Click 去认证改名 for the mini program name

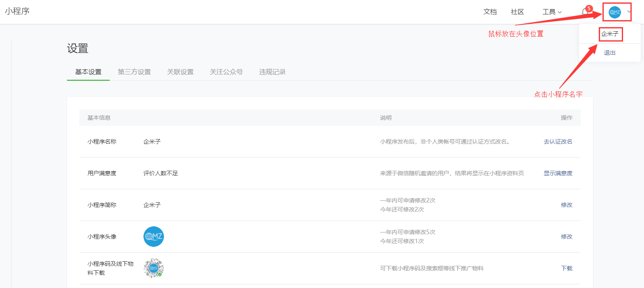pyautogui.click(x=558, y=142)
